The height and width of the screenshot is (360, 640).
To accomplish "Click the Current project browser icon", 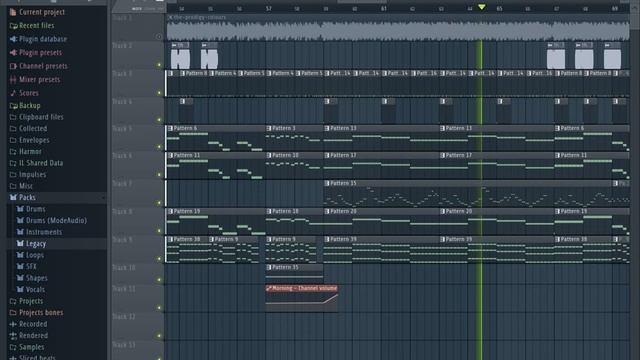I will [13, 12].
